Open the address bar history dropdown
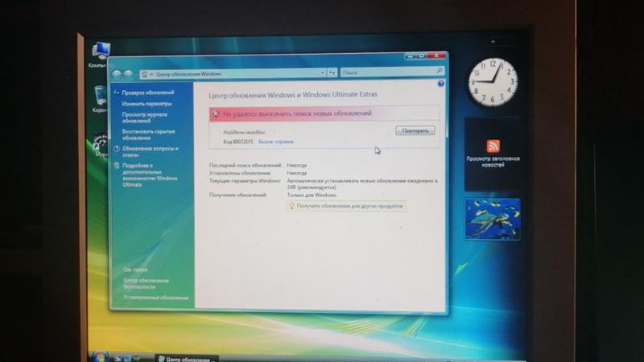 [323, 73]
